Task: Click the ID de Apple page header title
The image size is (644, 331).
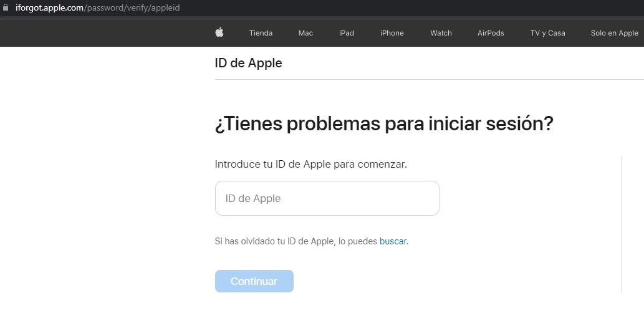Action: (x=248, y=63)
